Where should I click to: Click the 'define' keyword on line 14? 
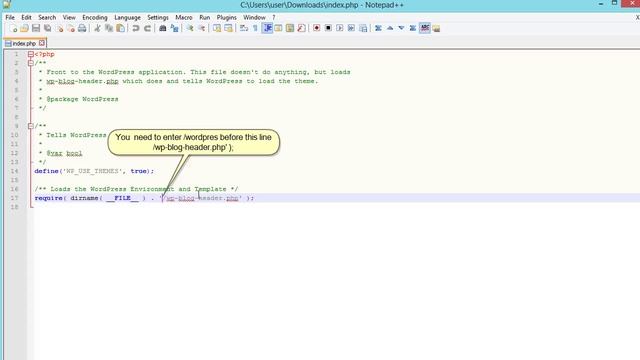pos(47,171)
